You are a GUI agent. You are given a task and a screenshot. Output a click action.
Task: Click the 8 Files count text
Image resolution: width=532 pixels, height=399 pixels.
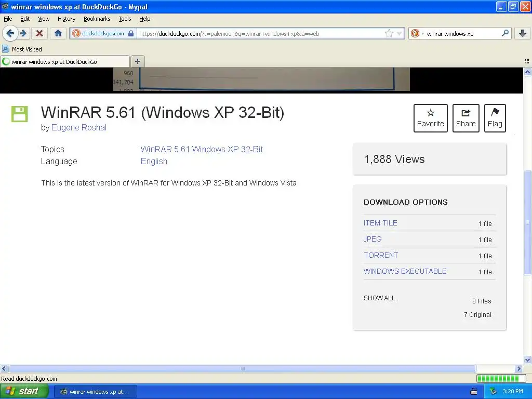(x=482, y=301)
